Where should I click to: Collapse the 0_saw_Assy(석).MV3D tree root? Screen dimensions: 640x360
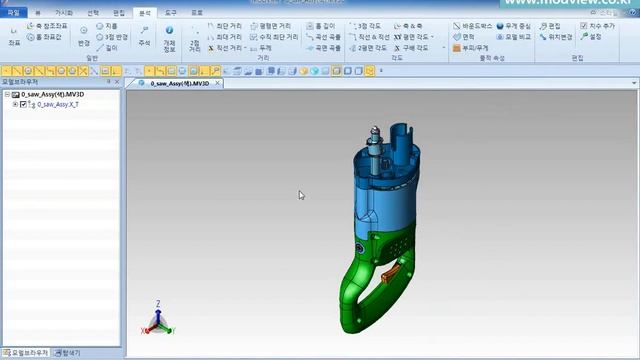[7, 94]
